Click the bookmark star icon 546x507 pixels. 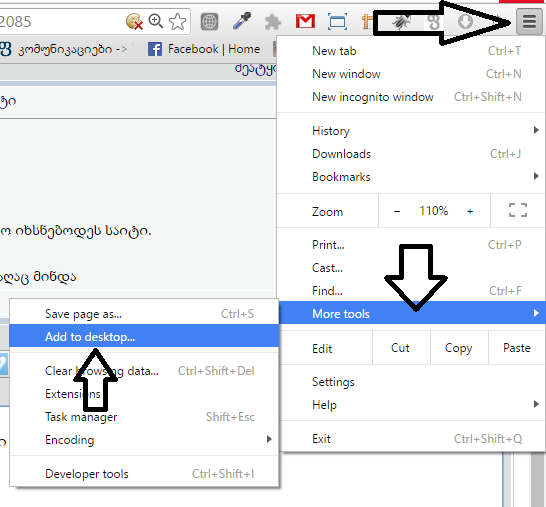[x=178, y=22]
